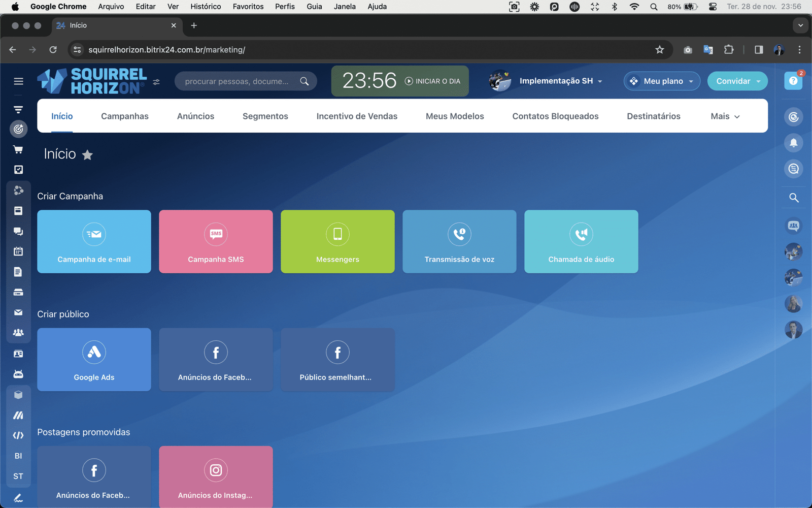The width and height of the screenshot is (812, 508).
Task: Click the procurar pessoas search field
Action: [x=237, y=81]
